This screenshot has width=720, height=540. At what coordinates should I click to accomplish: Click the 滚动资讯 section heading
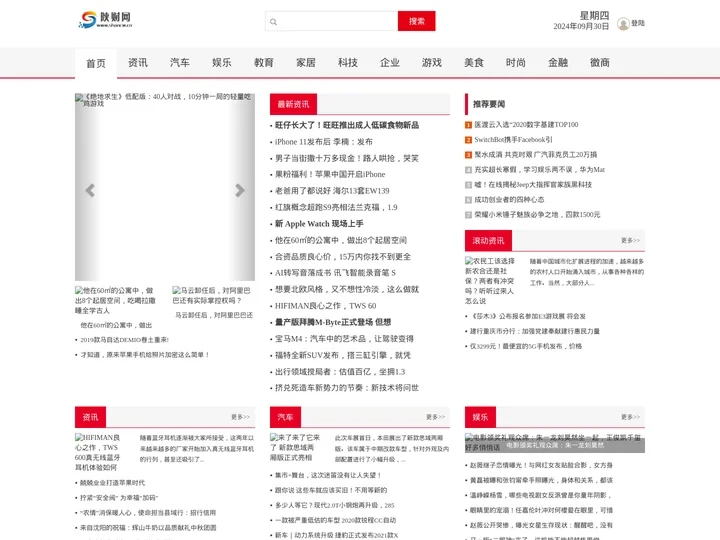[488, 241]
